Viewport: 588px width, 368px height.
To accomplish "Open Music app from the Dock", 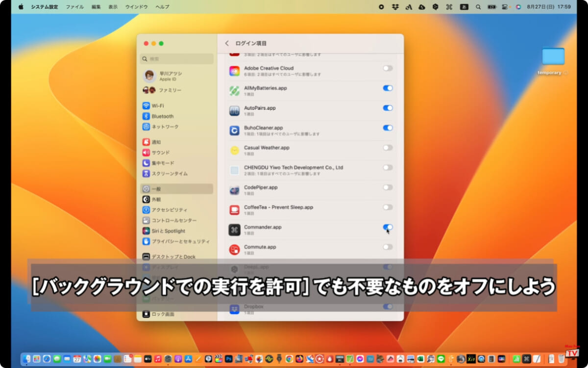I will [x=158, y=359].
